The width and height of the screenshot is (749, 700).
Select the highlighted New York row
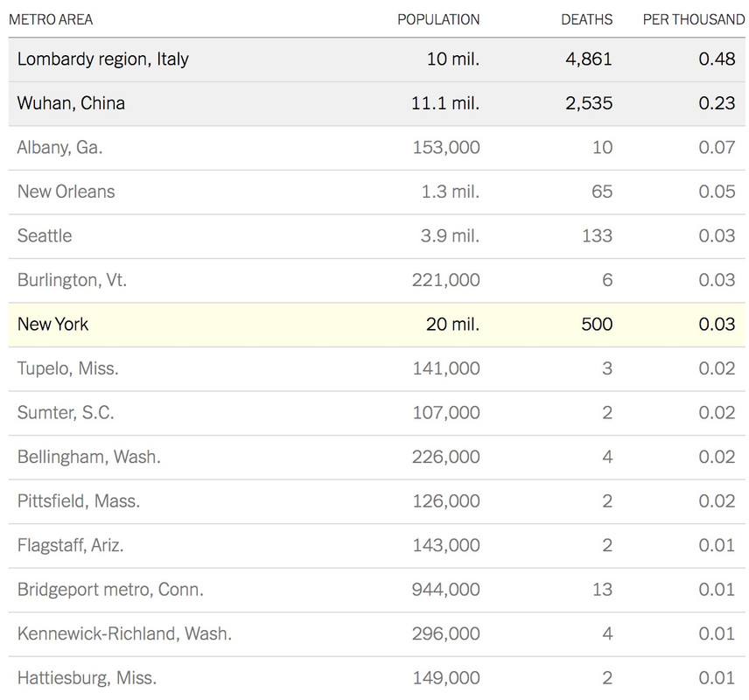coord(377,325)
